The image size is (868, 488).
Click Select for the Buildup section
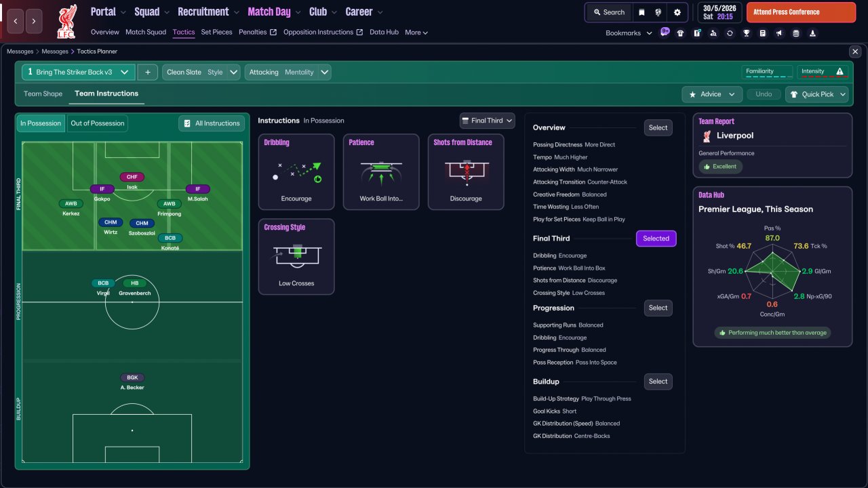click(x=658, y=382)
